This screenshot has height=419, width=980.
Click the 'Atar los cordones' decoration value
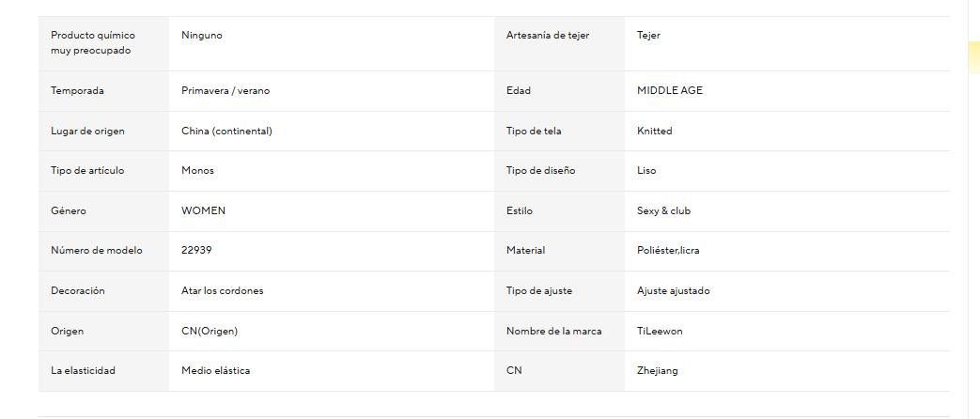[223, 291]
